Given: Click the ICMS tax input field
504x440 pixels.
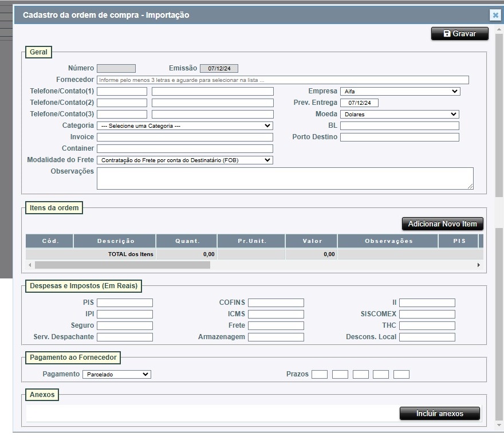Looking at the screenshot, I should (275, 315).
